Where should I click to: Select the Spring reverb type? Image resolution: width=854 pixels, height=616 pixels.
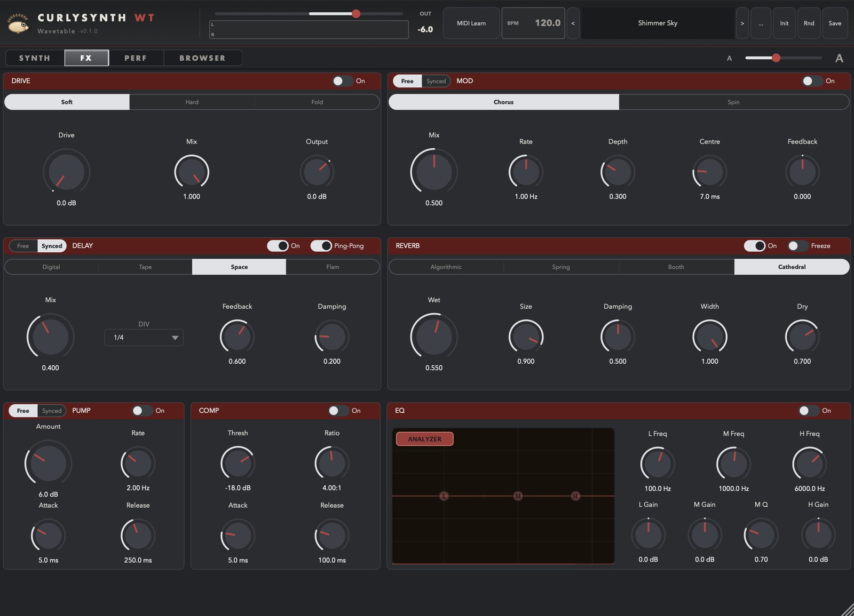(x=561, y=267)
